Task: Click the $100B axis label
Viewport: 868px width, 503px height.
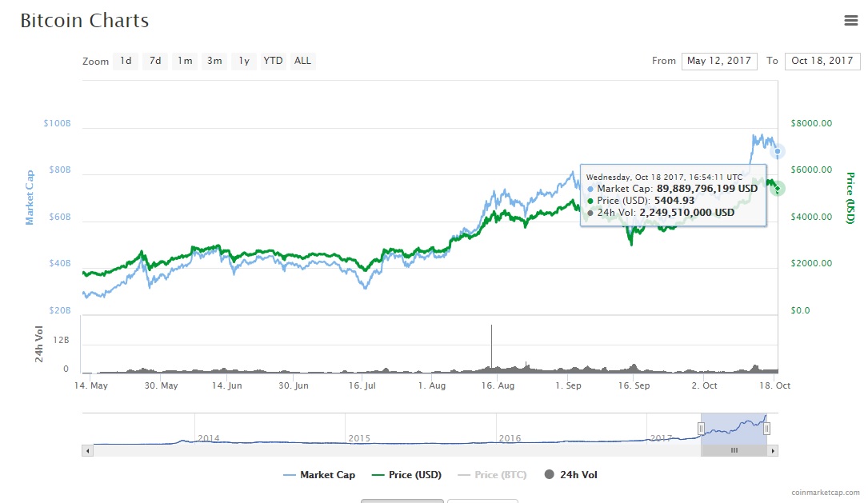Action: click(x=57, y=123)
